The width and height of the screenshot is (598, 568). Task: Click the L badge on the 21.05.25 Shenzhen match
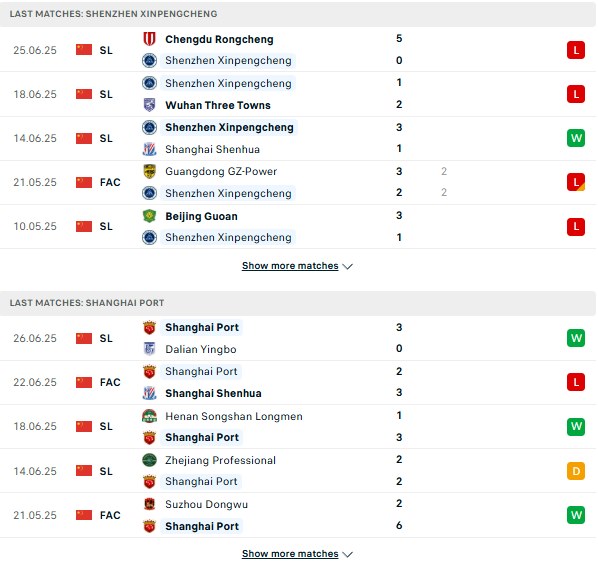point(576,182)
